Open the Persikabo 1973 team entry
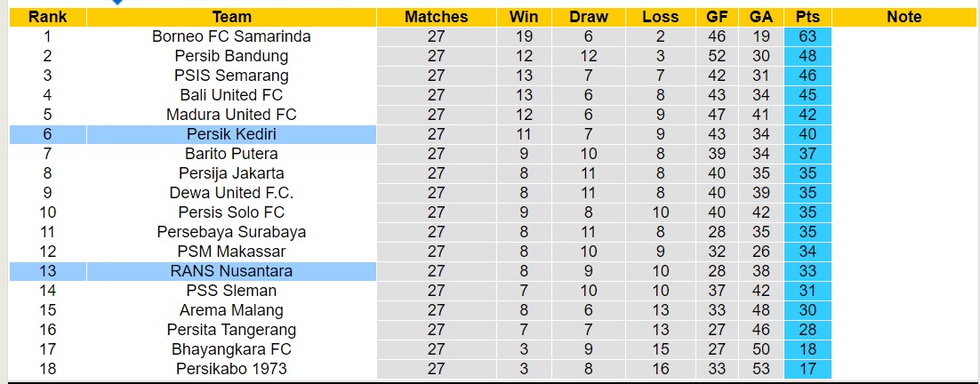This screenshot has width=980, height=384. 231,369
